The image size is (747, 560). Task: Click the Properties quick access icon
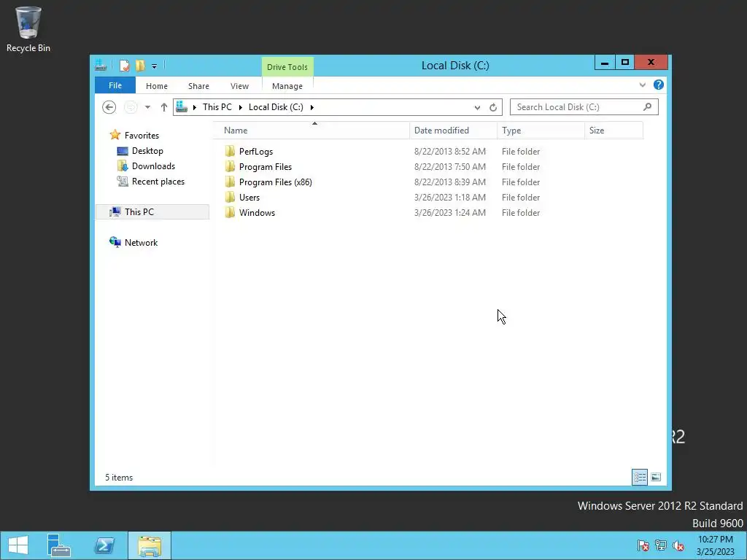tap(124, 66)
